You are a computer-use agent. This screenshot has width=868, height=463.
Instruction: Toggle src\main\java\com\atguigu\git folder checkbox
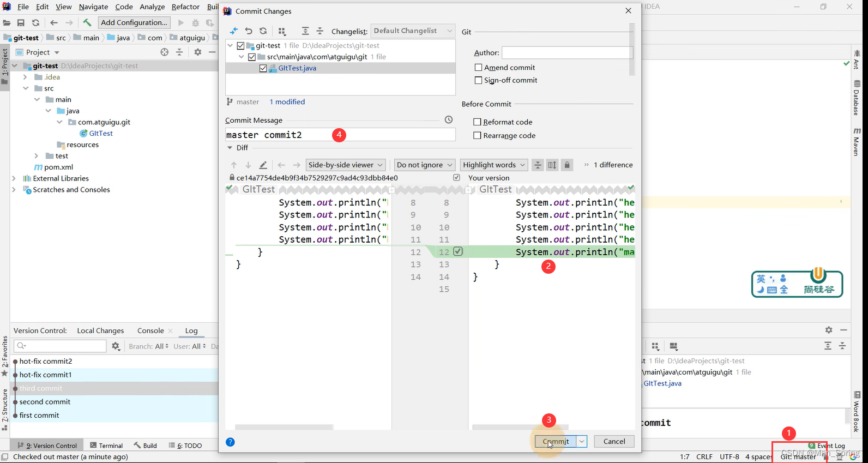coord(251,57)
